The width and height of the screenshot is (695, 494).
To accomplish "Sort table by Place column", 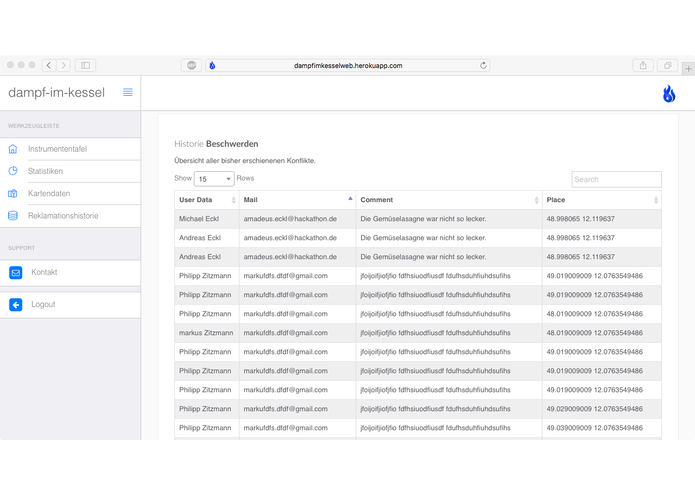I will [x=601, y=200].
